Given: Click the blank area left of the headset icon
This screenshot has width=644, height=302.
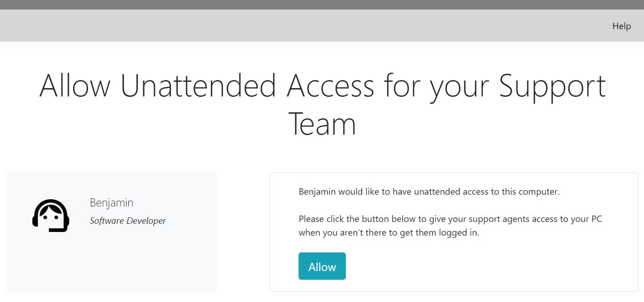Looking at the screenshot, I should tap(18, 216).
